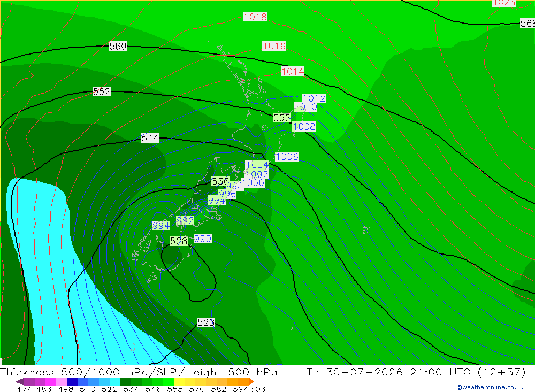Click the dark blue legend swatch
This screenshot has width=535, height=392.
(72, 381)
